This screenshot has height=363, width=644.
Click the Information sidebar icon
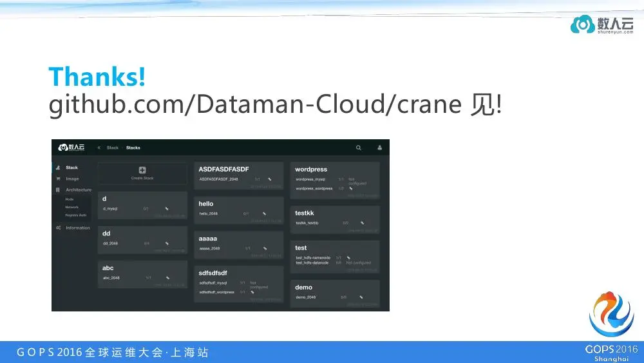pyautogui.click(x=59, y=228)
